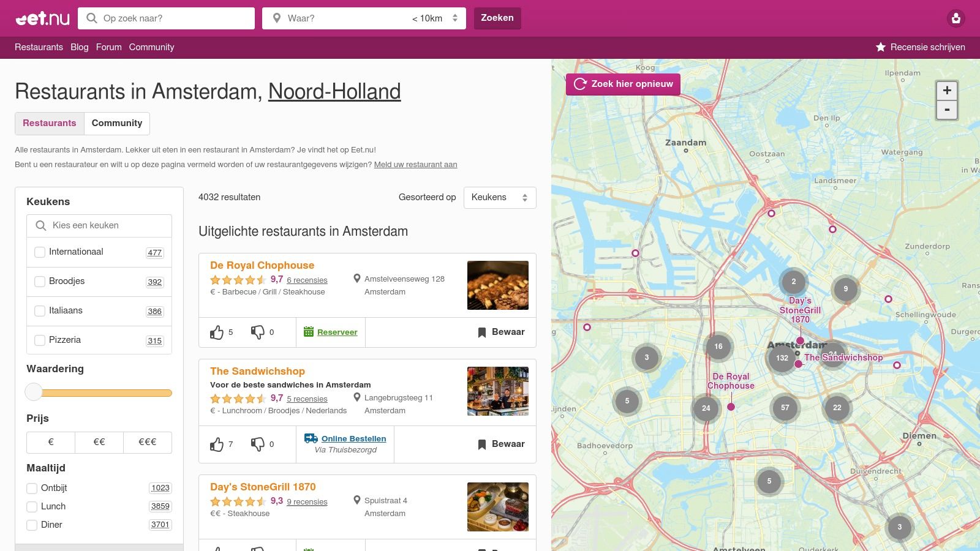Click the 132 restaurants map cluster

pyautogui.click(x=782, y=358)
